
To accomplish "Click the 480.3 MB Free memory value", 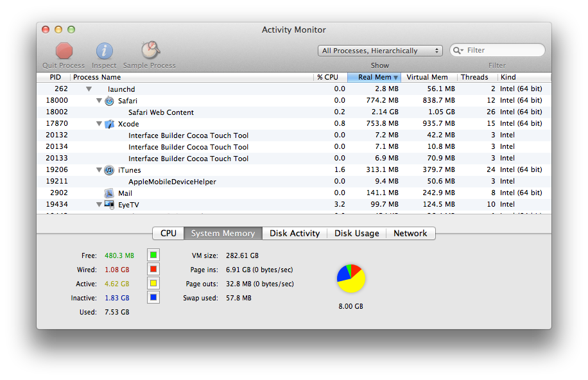I will tap(119, 255).
